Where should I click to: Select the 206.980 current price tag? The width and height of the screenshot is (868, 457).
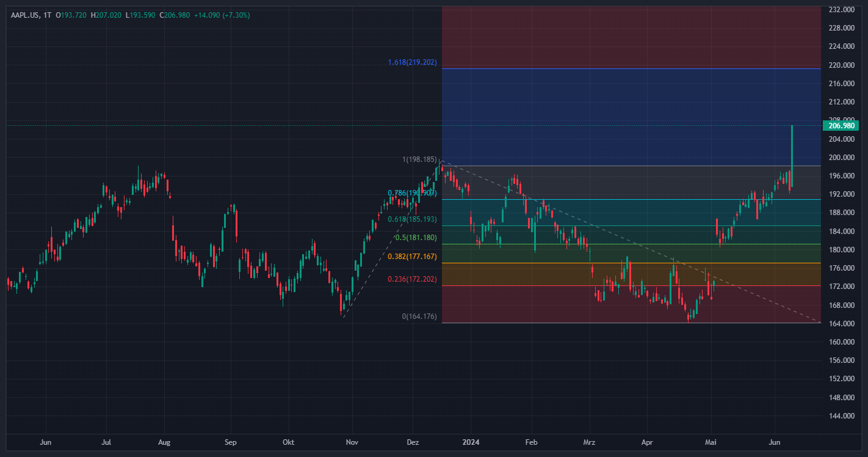[x=840, y=126]
